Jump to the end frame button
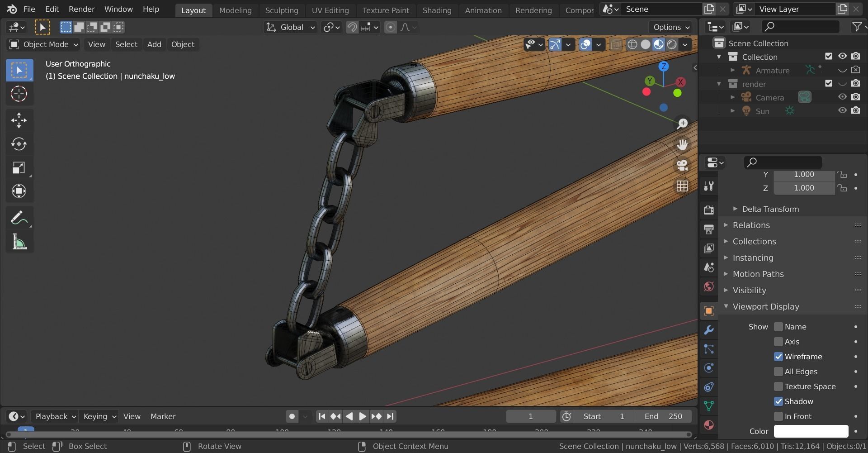868x453 pixels. coord(390,416)
